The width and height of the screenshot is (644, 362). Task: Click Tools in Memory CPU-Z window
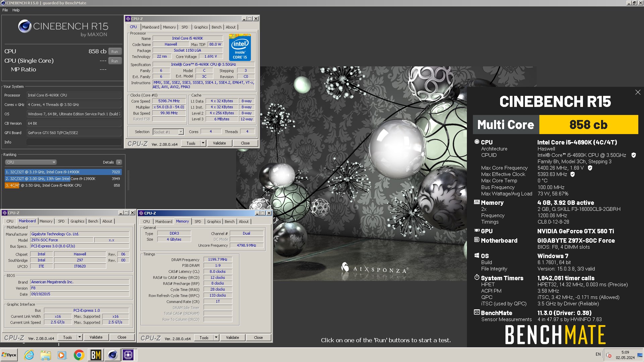pyautogui.click(x=204, y=338)
